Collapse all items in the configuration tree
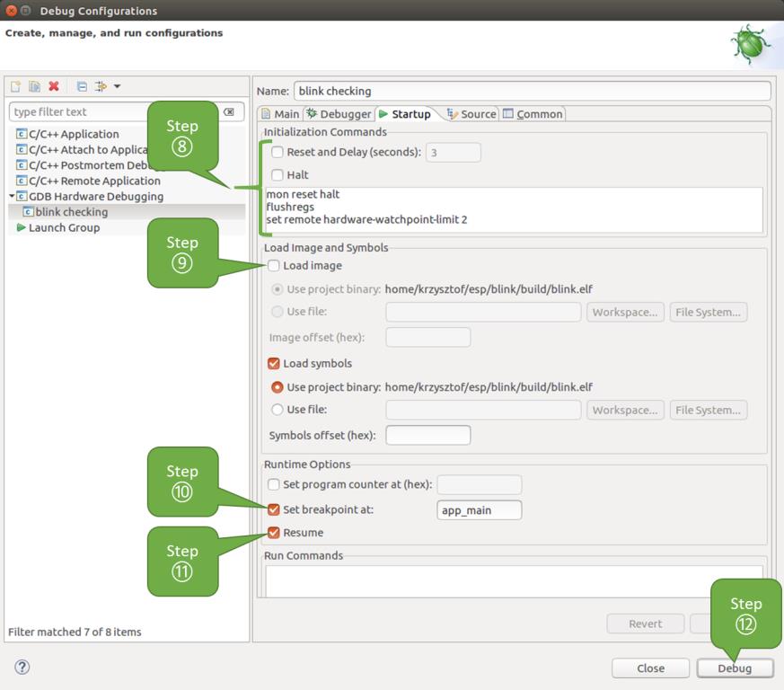This screenshot has width=784, height=690. pyautogui.click(x=81, y=86)
